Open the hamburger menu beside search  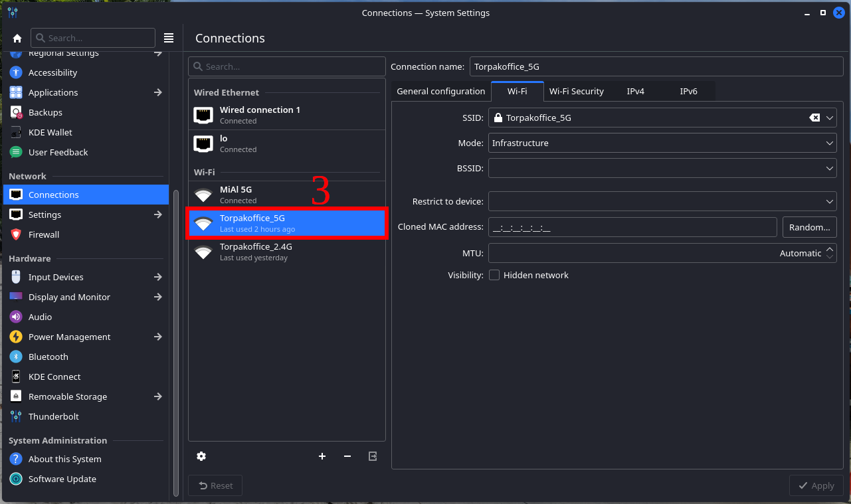(169, 38)
